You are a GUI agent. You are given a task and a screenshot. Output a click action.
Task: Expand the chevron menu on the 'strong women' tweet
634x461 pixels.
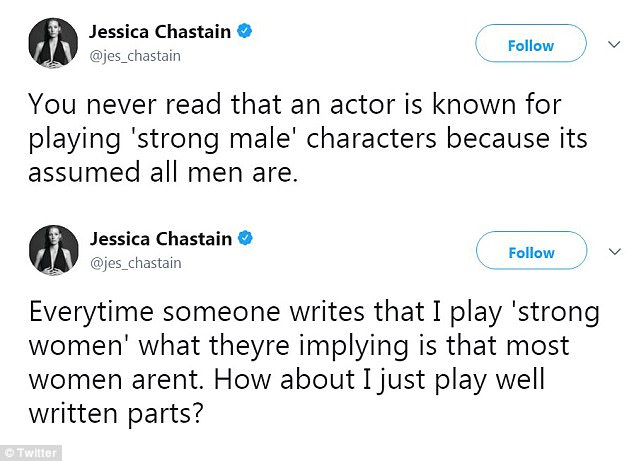[x=615, y=252]
